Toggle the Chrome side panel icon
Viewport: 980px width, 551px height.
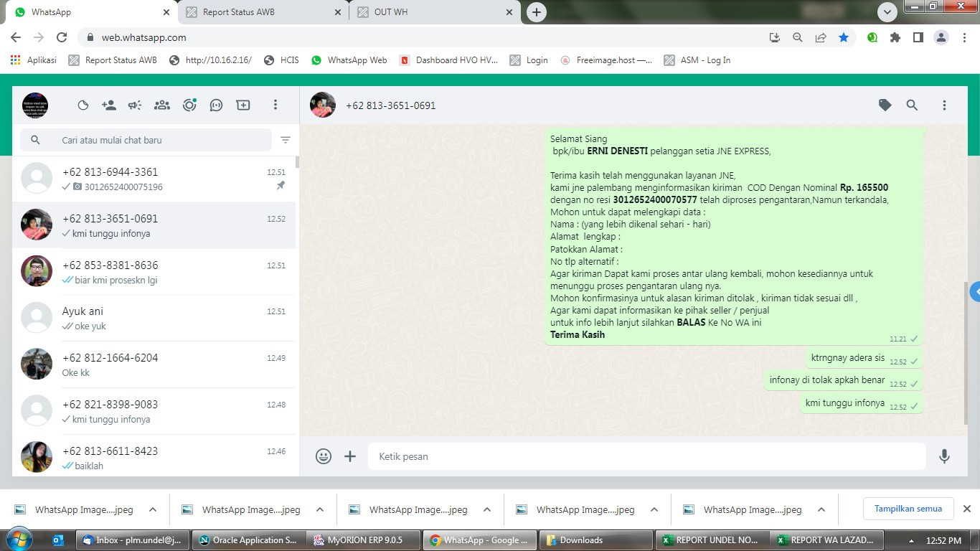(918, 37)
